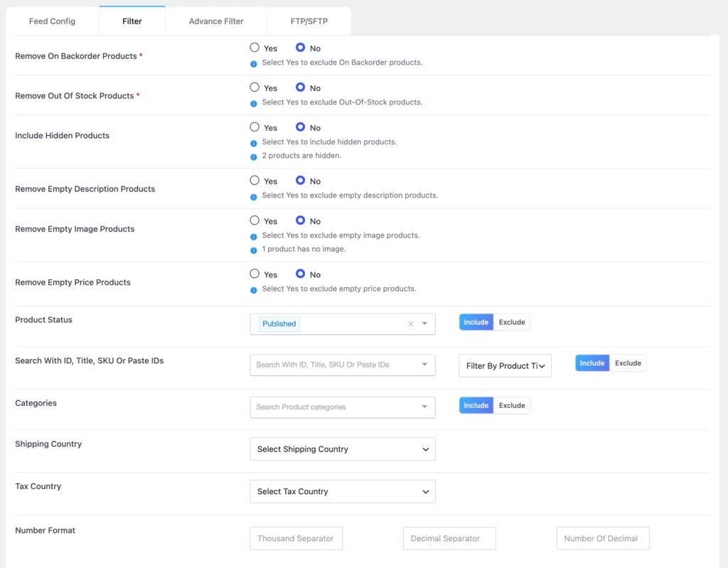The image size is (728, 568).
Task: Click the Published status tag
Action: click(279, 323)
